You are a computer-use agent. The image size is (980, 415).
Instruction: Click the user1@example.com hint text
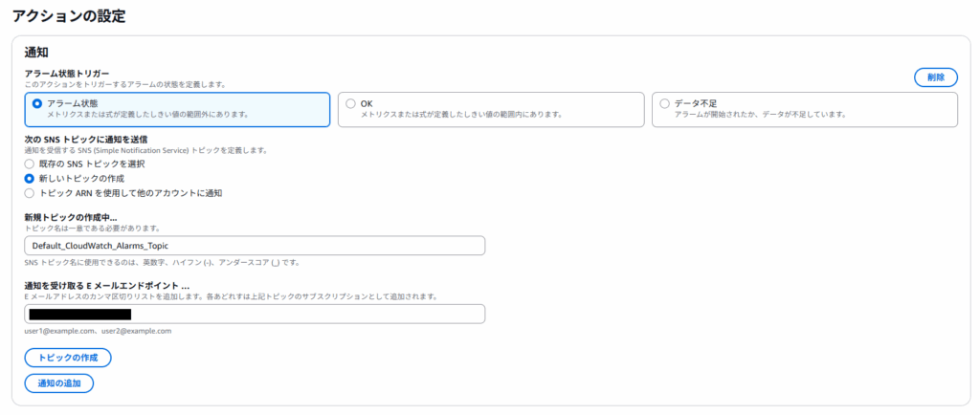tap(97, 331)
